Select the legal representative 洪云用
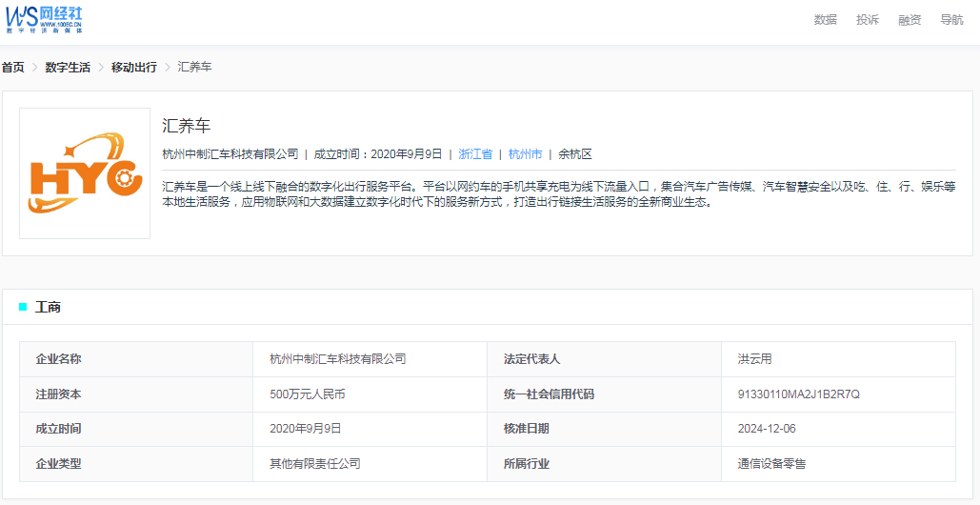 pos(755,359)
